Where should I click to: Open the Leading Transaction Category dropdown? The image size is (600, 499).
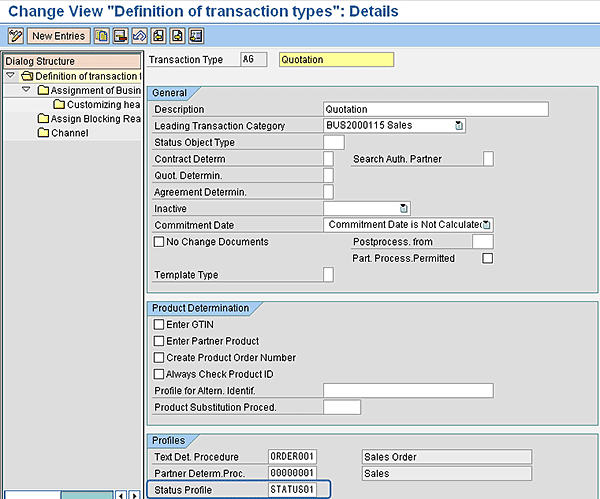coord(459,126)
